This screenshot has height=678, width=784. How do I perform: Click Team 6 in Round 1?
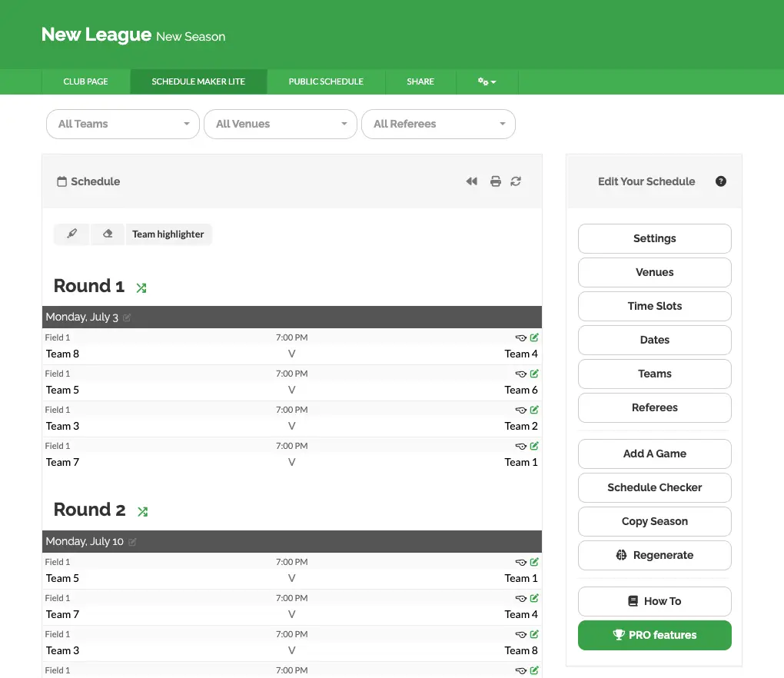pos(521,390)
